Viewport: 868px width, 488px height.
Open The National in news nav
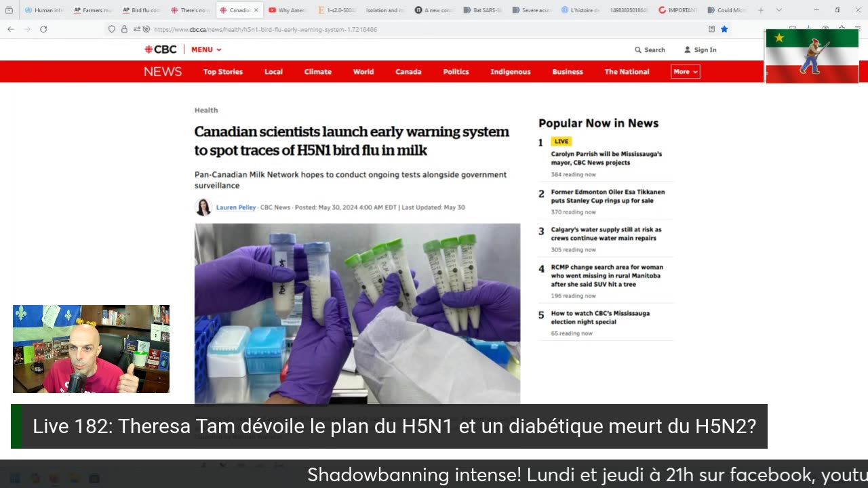627,71
